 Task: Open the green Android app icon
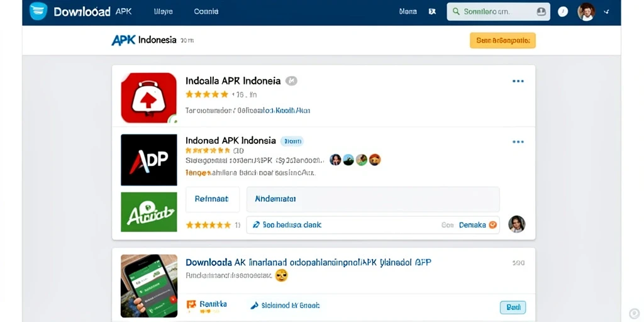tap(148, 212)
